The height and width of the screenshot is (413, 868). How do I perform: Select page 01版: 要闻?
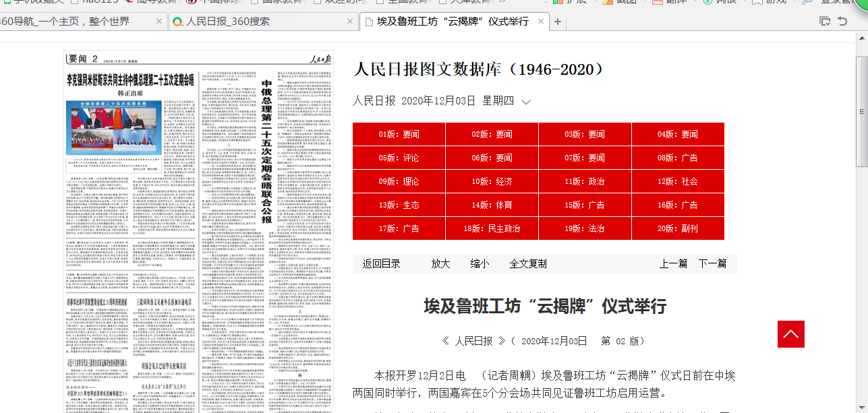point(399,135)
